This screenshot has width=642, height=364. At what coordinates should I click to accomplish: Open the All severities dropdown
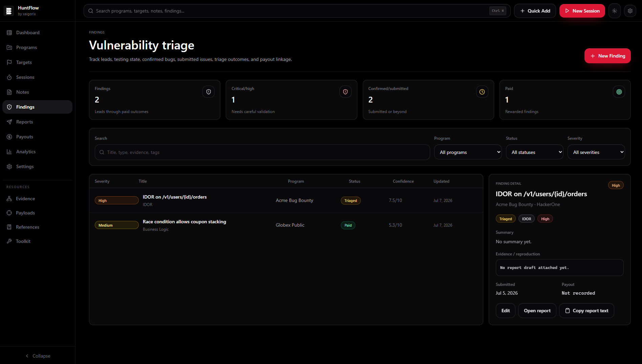click(596, 152)
